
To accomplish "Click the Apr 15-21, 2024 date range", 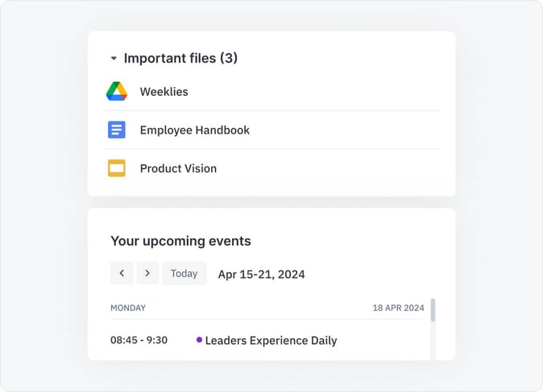I will [261, 274].
